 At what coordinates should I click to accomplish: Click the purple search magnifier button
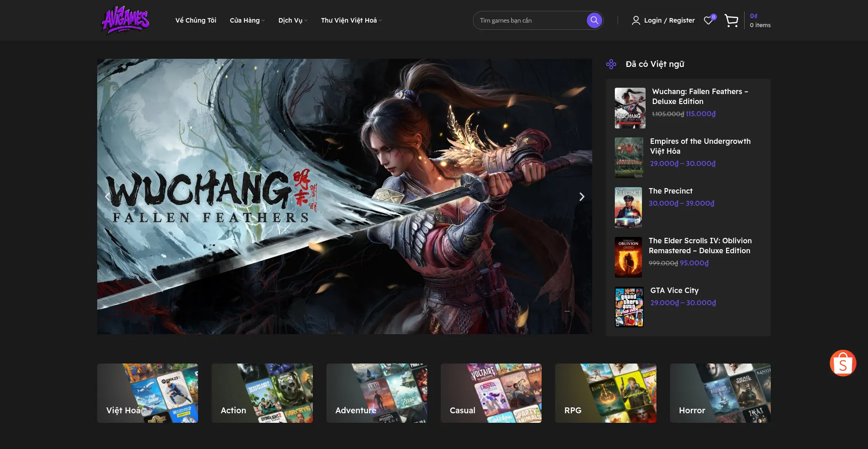pyautogui.click(x=594, y=20)
